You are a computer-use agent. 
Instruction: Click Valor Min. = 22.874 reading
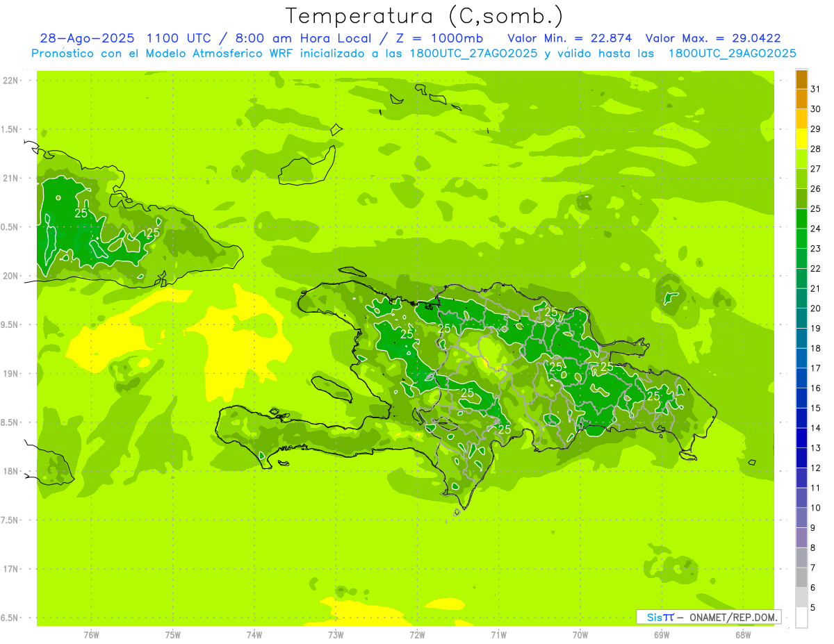pos(570,38)
